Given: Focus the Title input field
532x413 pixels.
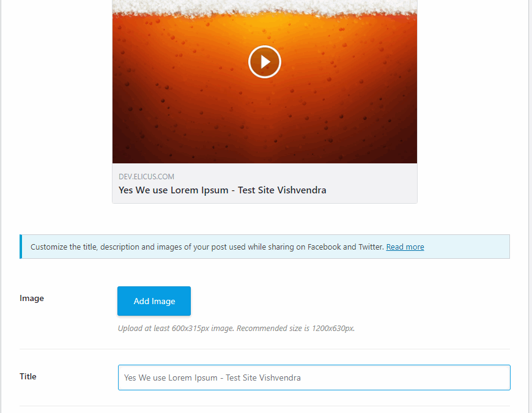Looking at the screenshot, I should pos(314,378).
